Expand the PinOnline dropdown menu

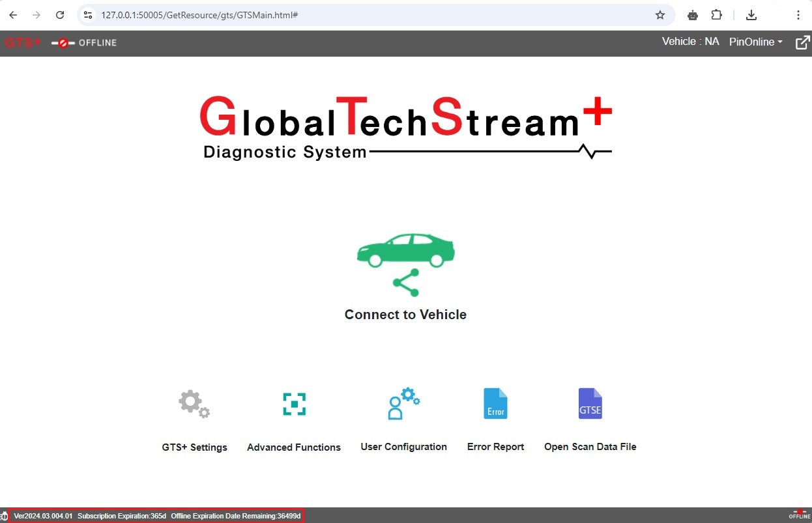(756, 42)
